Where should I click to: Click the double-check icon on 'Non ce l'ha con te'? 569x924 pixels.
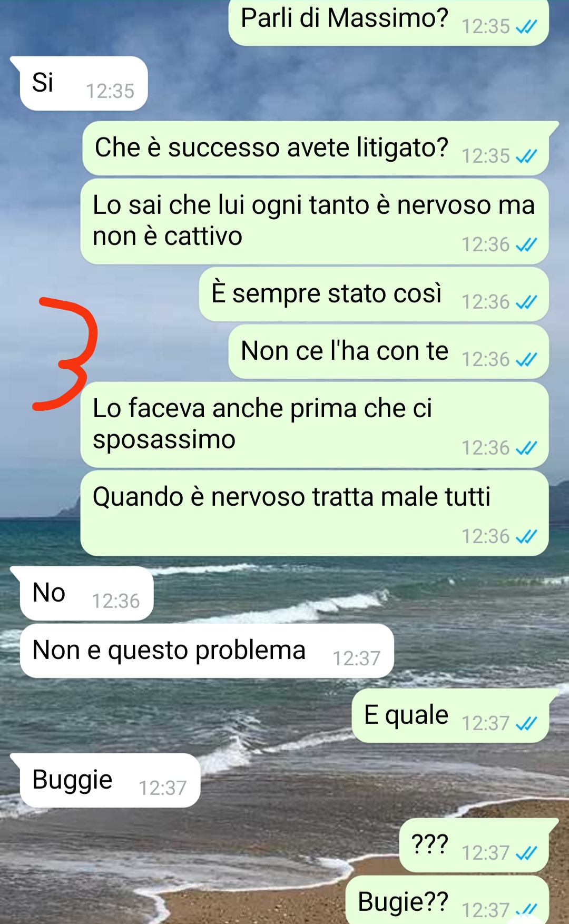526,360
